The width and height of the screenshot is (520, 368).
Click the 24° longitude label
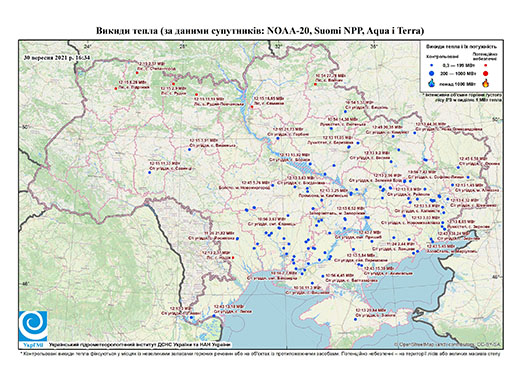coord(87,46)
